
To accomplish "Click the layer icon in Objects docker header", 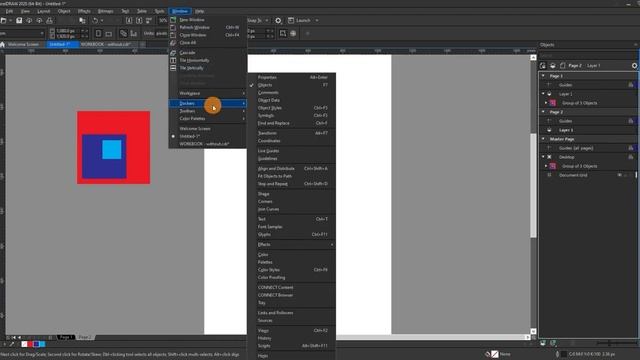I will (x=553, y=66).
